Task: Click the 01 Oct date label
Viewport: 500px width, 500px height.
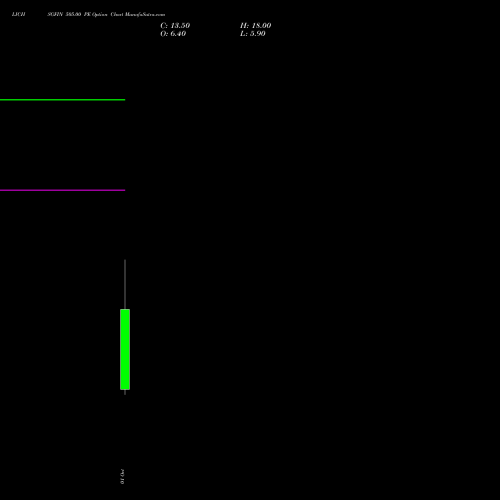Action: coord(122,476)
